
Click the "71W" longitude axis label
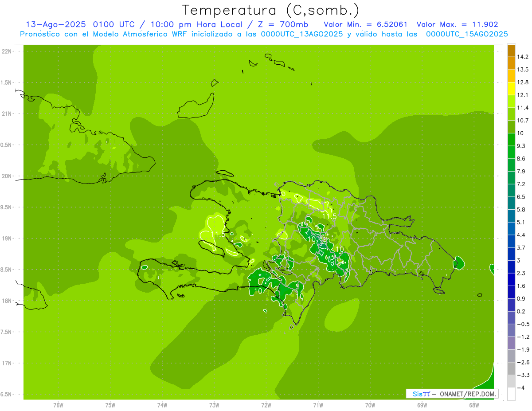point(318,405)
